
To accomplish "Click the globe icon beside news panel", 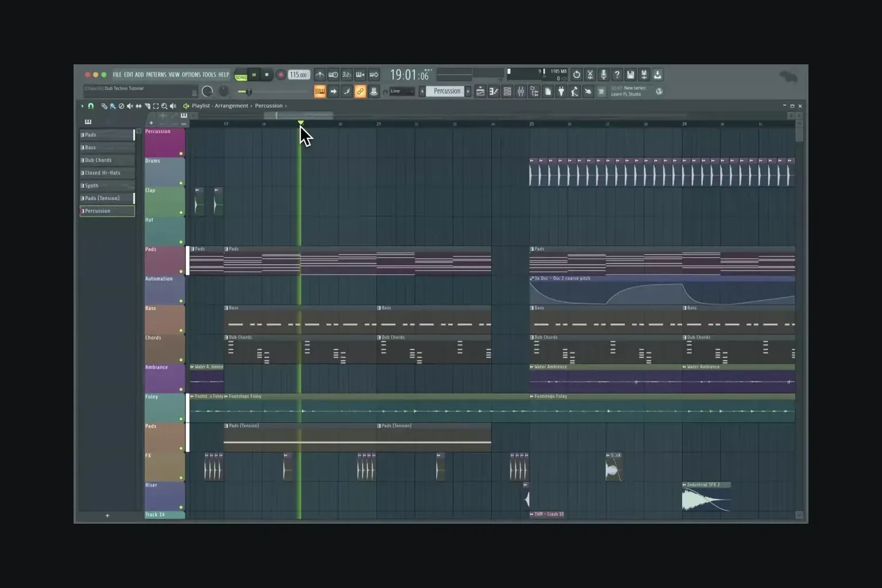I will pos(659,91).
